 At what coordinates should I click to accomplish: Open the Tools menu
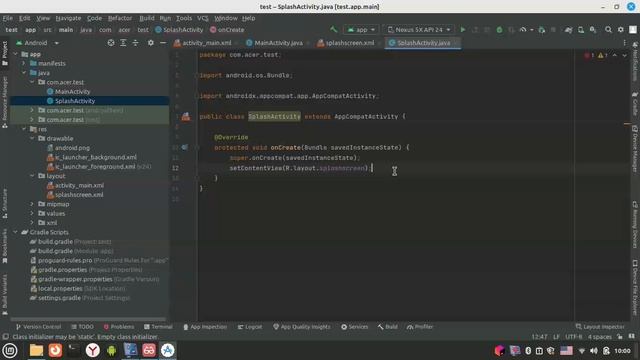click(184, 18)
